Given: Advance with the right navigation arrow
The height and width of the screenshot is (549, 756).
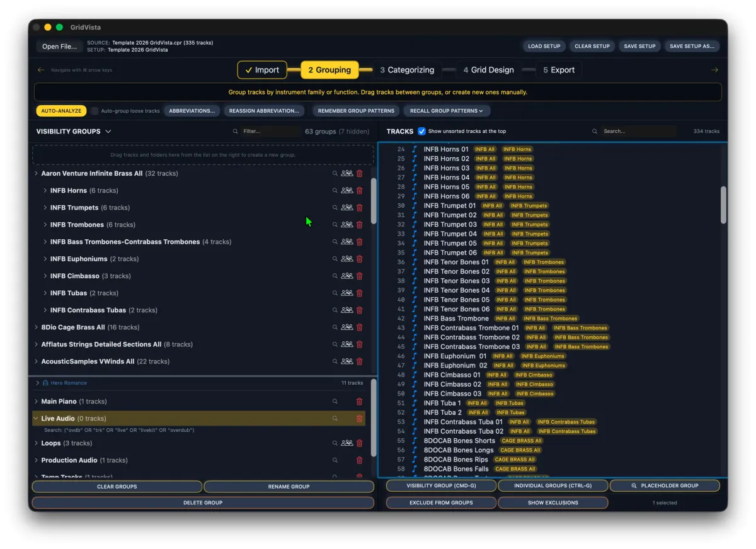Looking at the screenshot, I should point(714,70).
